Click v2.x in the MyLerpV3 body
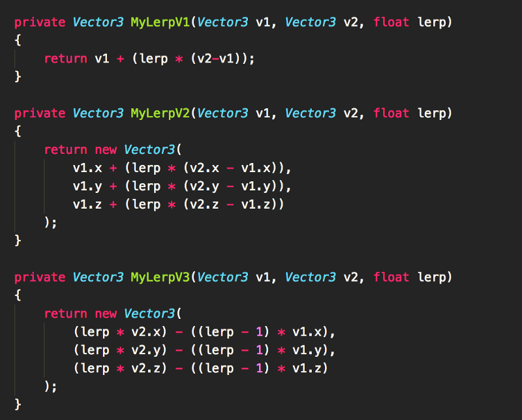522x420 pixels. pos(146,332)
